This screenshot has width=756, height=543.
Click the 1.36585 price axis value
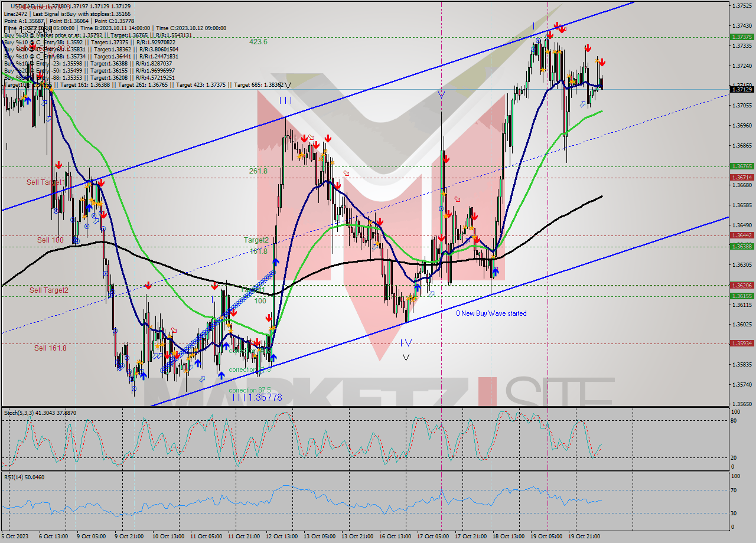coord(742,205)
